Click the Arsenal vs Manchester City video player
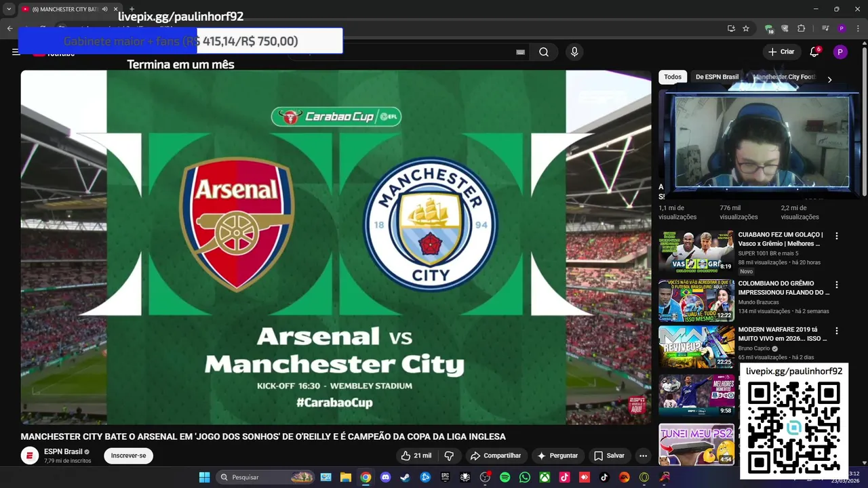The width and height of the screenshot is (868, 488). coord(336,247)
